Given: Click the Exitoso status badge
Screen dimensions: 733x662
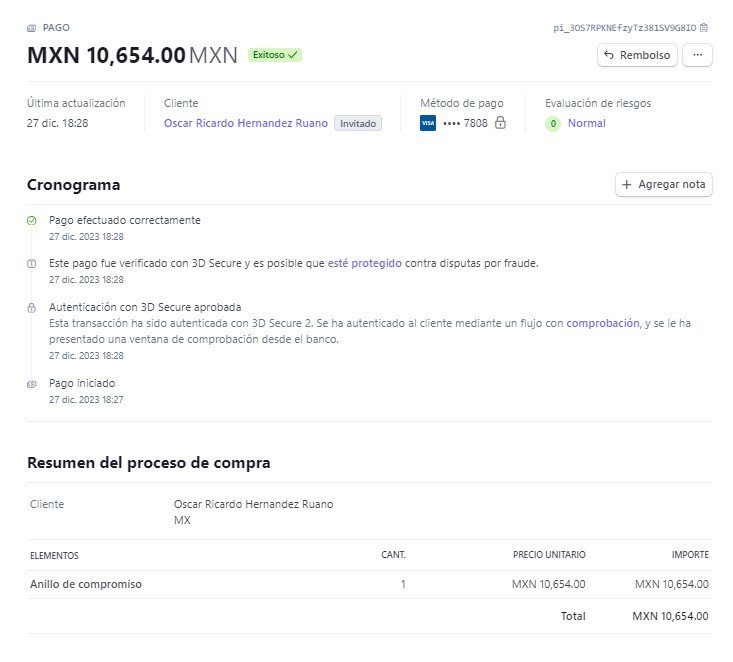Looking at the screenshot, I should (x=275, y=55).
